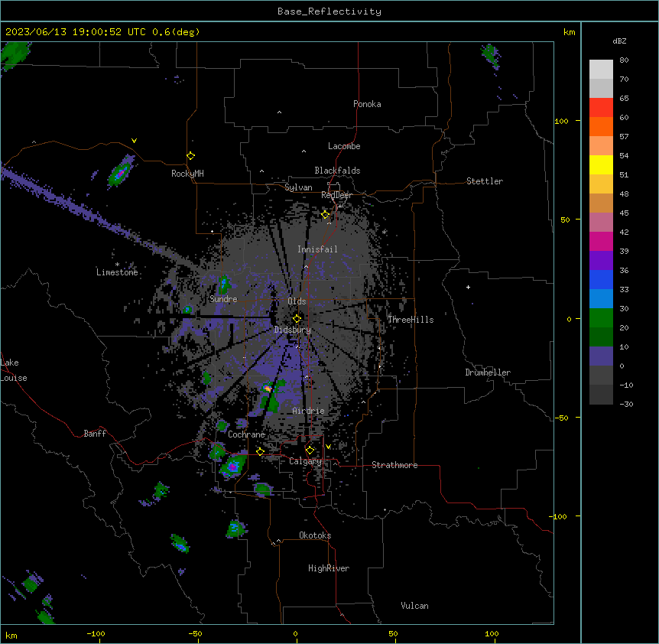Image resolution: width=659 pixels, height=644 pixels.
Task: Select the Banff label
Action: 95,434
